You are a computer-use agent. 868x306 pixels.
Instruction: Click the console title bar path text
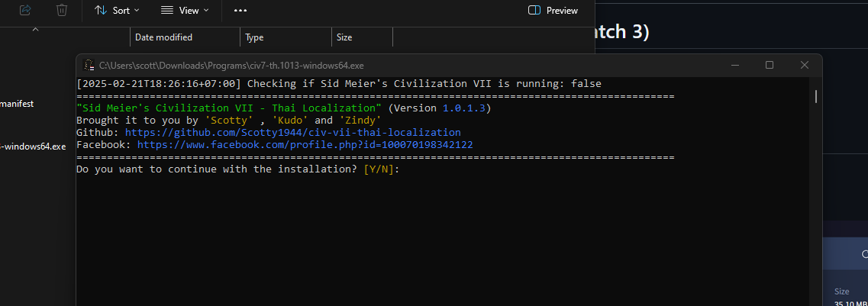[231, 66]
